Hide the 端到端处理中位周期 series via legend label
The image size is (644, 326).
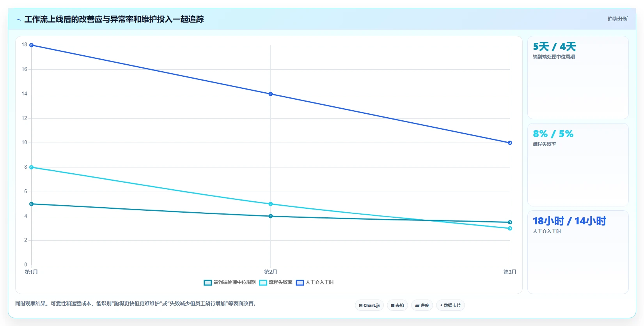tap(234, 282)
